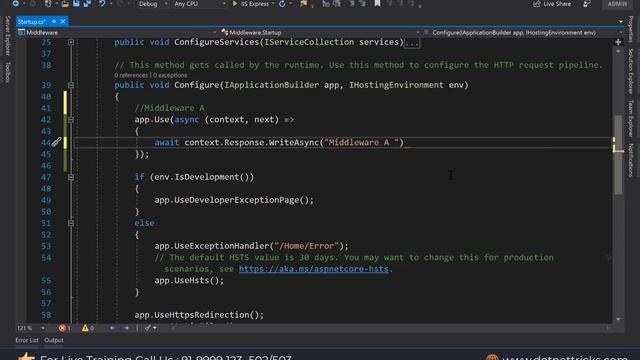
Task: Collapse the else block at line 51
Action: tap(71, 223)
